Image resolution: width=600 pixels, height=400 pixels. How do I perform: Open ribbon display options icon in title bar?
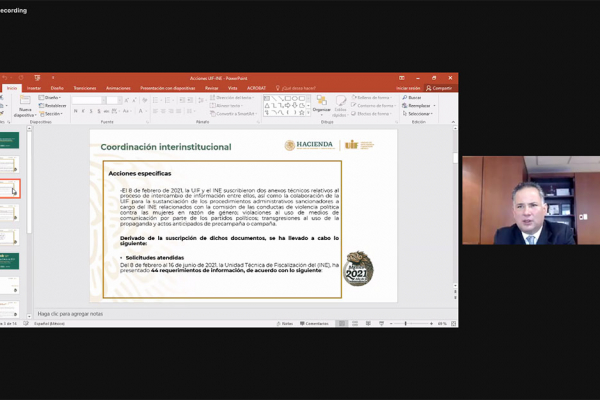402,78
